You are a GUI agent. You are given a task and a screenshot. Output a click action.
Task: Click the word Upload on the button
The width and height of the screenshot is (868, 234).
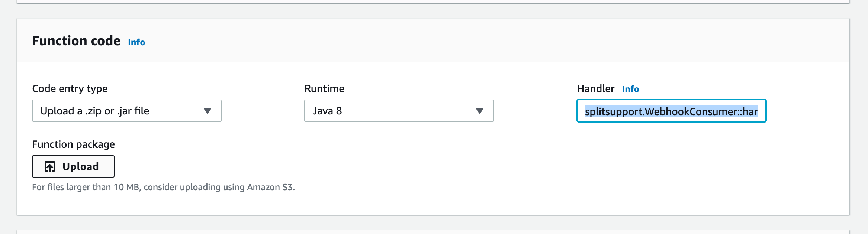click(81, 166)
